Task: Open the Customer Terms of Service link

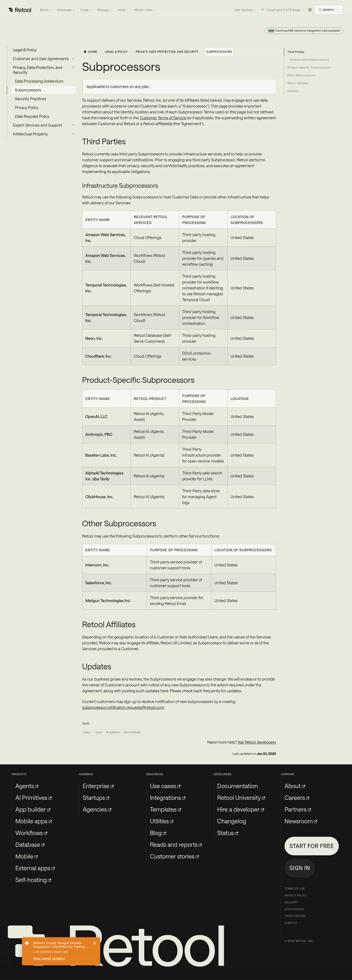Action: 163,118
